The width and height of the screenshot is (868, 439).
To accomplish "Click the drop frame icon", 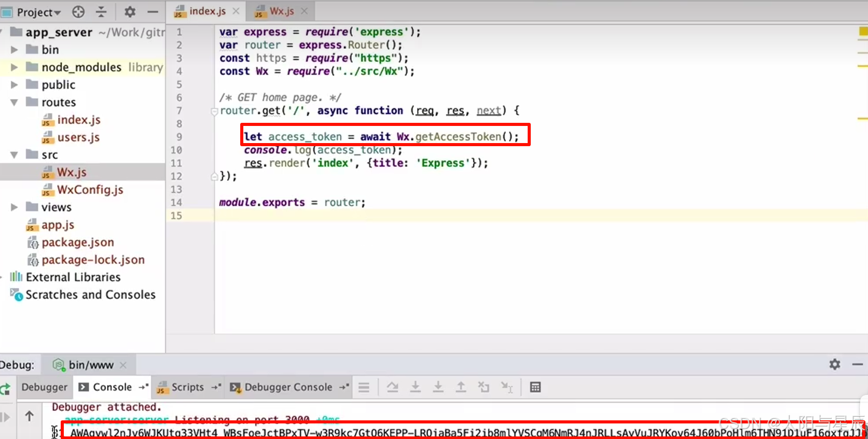I will tap(484, 387).
